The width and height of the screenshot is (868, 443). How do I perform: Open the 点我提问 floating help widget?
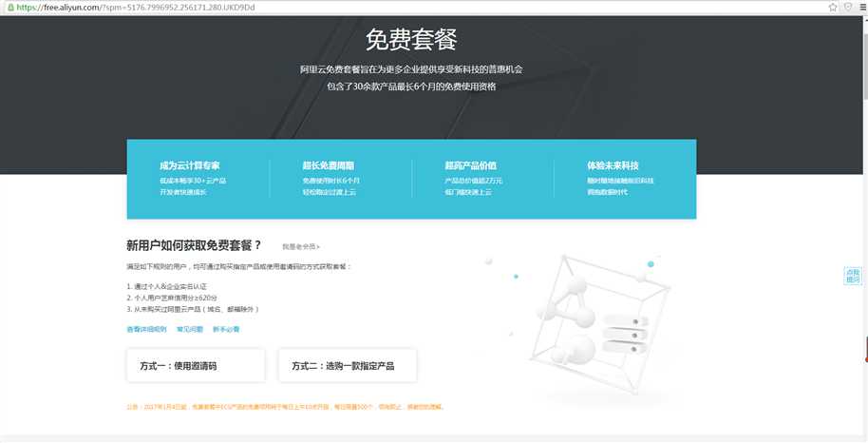click(x=853, y=276)
